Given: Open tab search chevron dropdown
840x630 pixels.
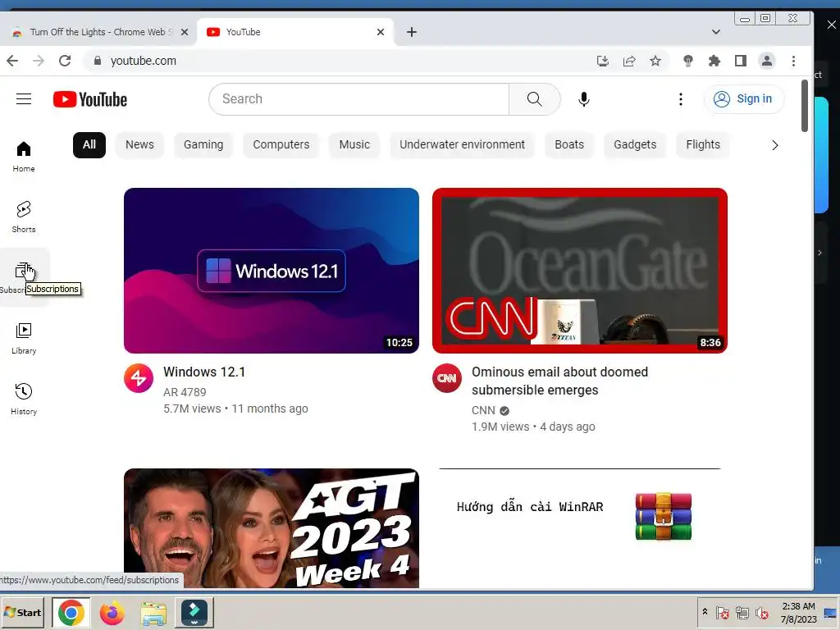Looking at the screenshot, I should coord(715,32).
